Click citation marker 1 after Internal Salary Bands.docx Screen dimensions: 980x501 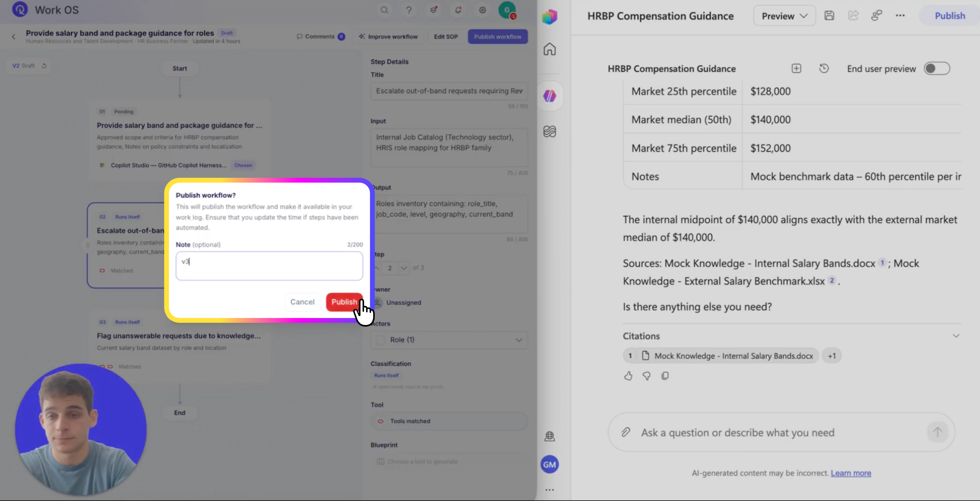[882, 262]
